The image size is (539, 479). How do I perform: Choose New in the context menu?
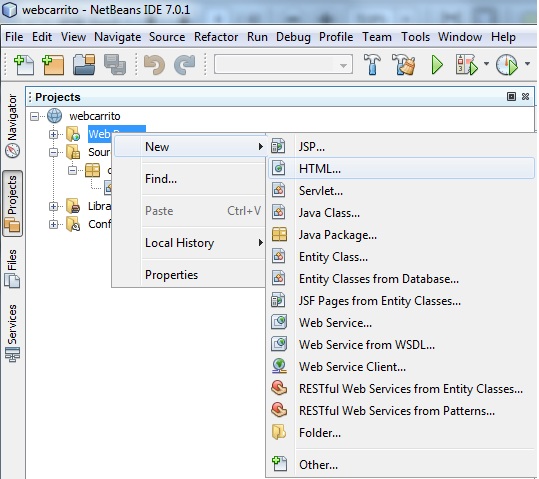tap(190, 147)
